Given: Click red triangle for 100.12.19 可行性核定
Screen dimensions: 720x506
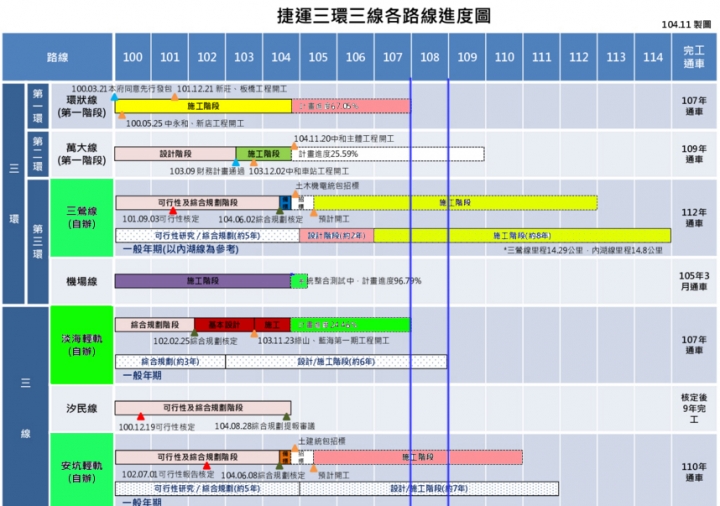Looking at the screenshot, I should (141, 416).
